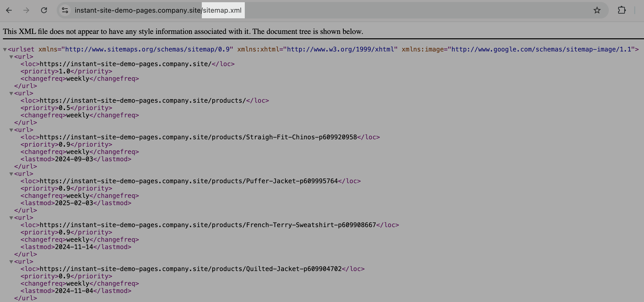Collapse the root urlset element
This screenshot has height=302, width=644.
coord(5,50)
